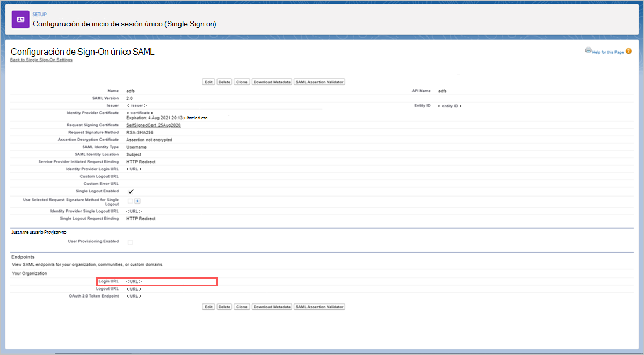Click the purple Setup app icon in header
Image resolution: width=644 pixels, height=355 pixels.
pos(19,19)
